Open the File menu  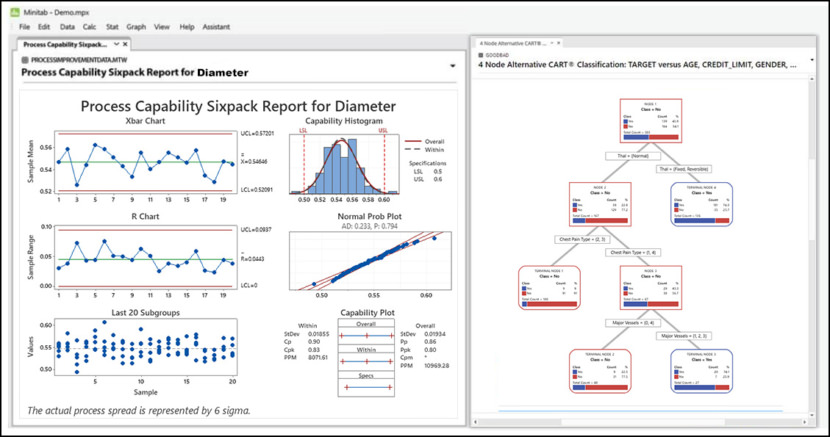(24, 27)
